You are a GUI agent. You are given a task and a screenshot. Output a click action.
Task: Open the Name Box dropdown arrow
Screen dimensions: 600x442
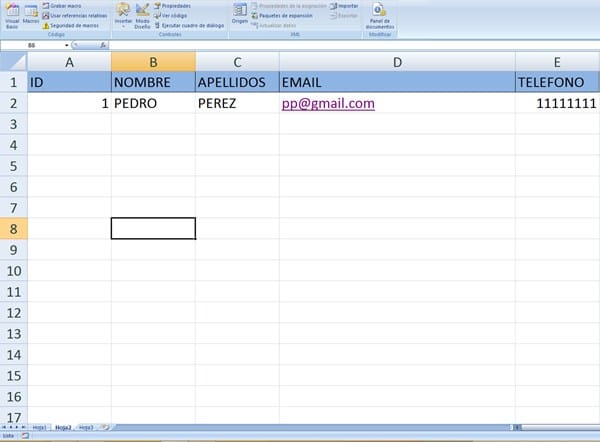point(67,45)
